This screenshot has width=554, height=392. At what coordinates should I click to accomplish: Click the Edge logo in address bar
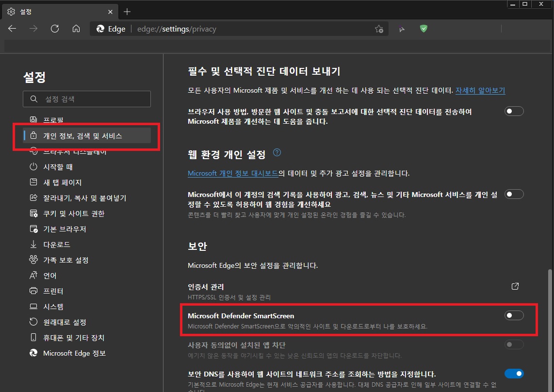coord(100,29)
